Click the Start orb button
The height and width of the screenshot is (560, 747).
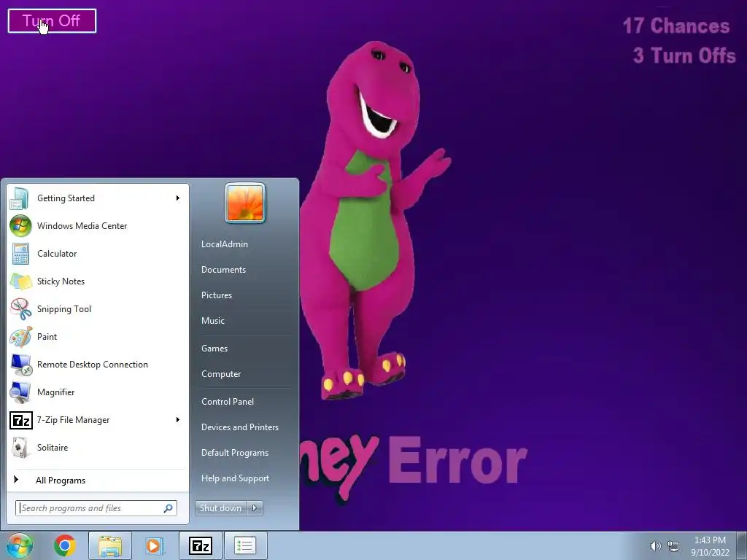click(19, 545)
